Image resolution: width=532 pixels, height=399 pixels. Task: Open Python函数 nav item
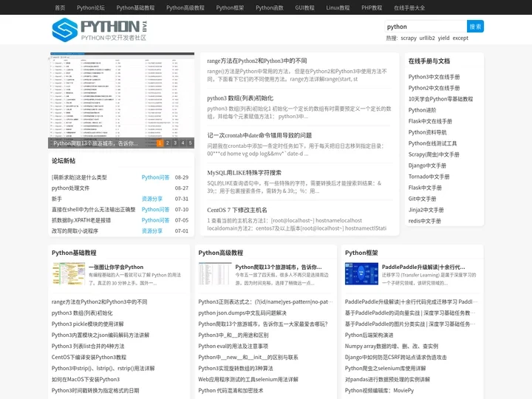tap(270, 7)
